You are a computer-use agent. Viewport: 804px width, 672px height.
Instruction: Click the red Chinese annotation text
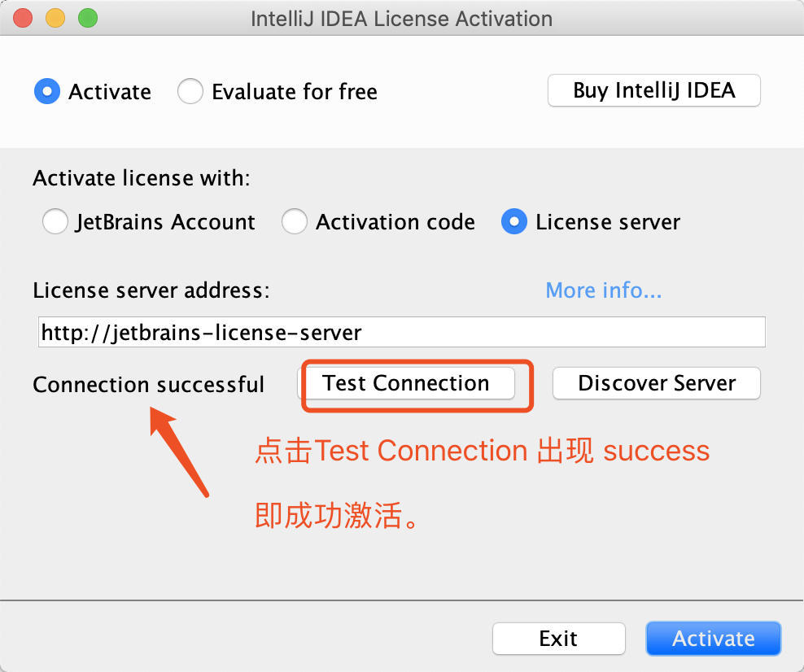482,451
